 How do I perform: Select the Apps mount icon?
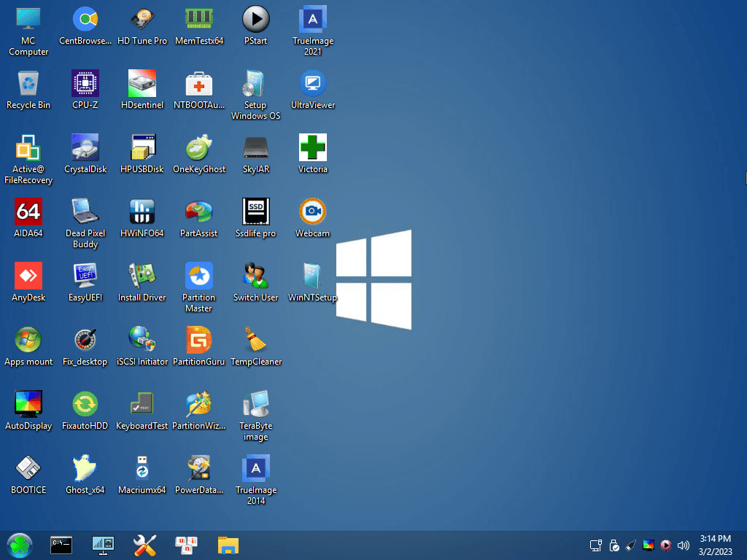click(28, 340)
